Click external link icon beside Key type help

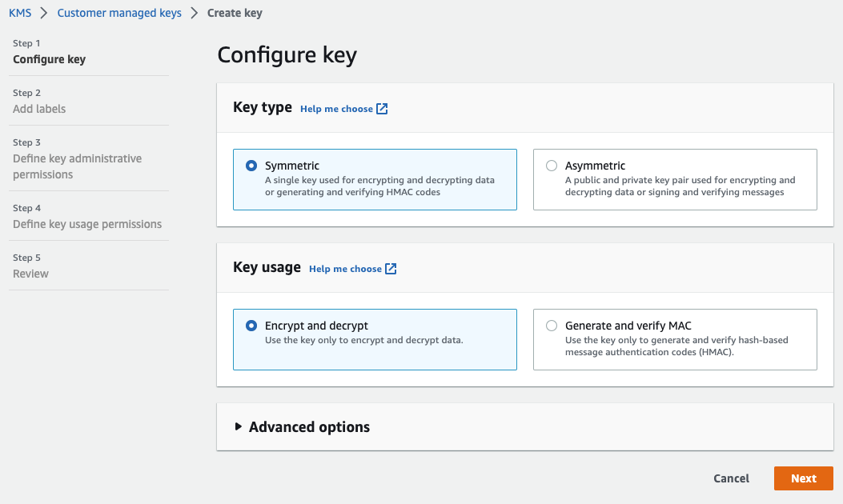coord(382,109)
